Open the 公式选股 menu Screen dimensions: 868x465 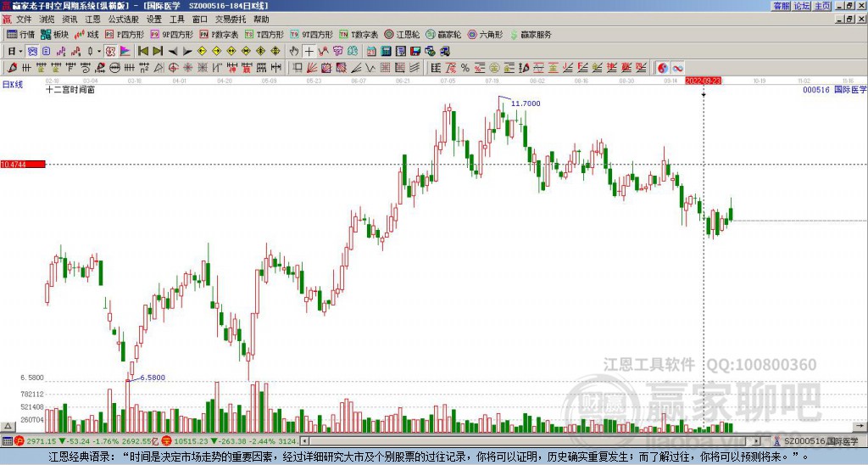(x=124, y=20)
